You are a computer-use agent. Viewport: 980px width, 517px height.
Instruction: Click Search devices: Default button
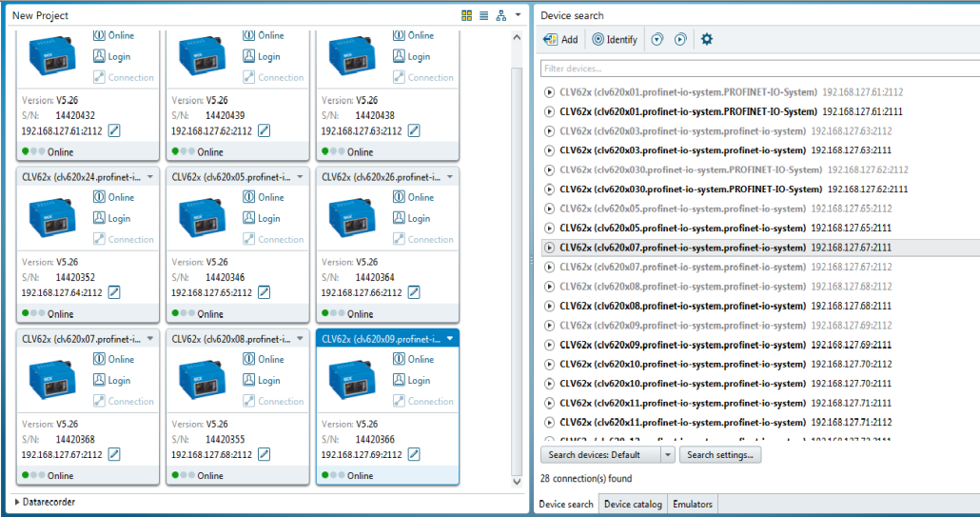click(600, 454)
